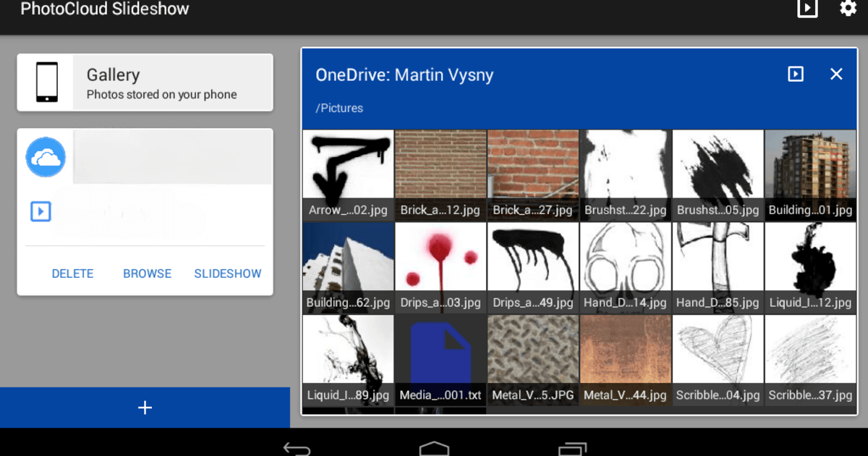Open Scribble...37.jpg thumbnail
The height and width of the screenshot is (456, 868).
coord(811,360)
